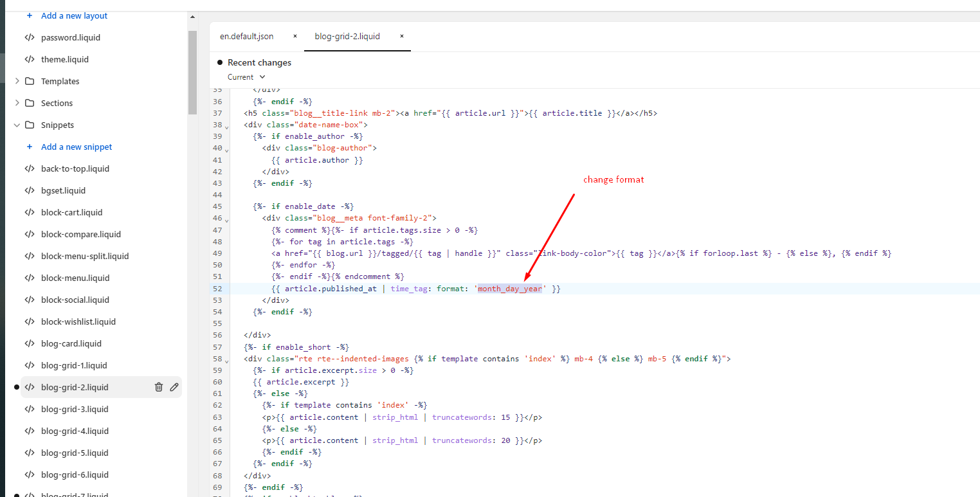Click the code icon next to theme.liquid
The width and height of the screenshot is (980, 497).
tap(30, 59)
